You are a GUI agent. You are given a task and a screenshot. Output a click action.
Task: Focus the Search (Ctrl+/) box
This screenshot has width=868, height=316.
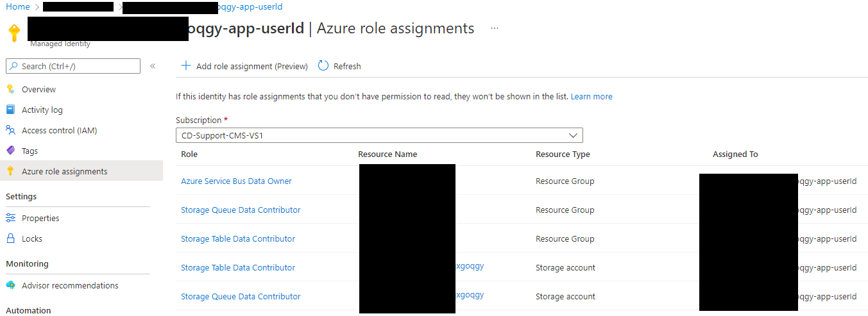pyautogui.click(x=73, y=66)
